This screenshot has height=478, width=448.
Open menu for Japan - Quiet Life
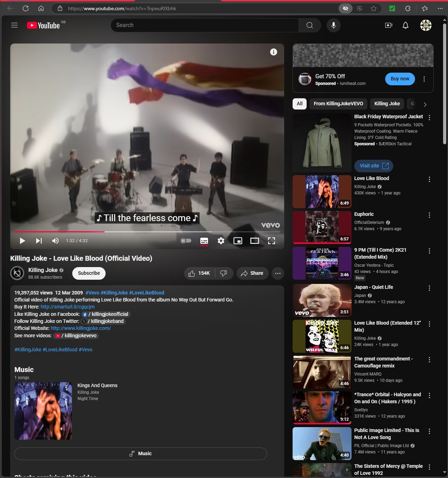point(429,288)
